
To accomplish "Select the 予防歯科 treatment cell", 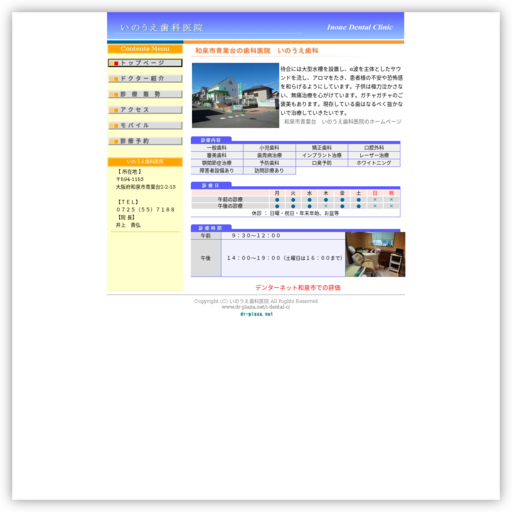I will point(269,163).
